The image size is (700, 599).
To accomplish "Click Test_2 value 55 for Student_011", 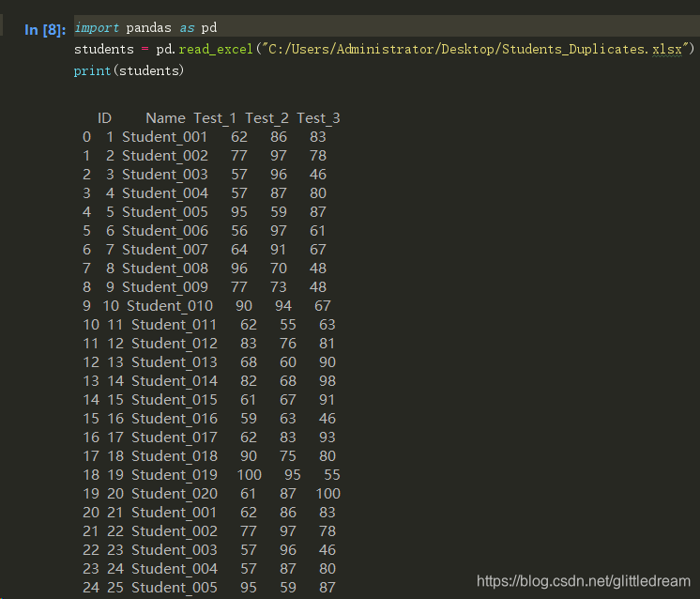I will [288, 324].
